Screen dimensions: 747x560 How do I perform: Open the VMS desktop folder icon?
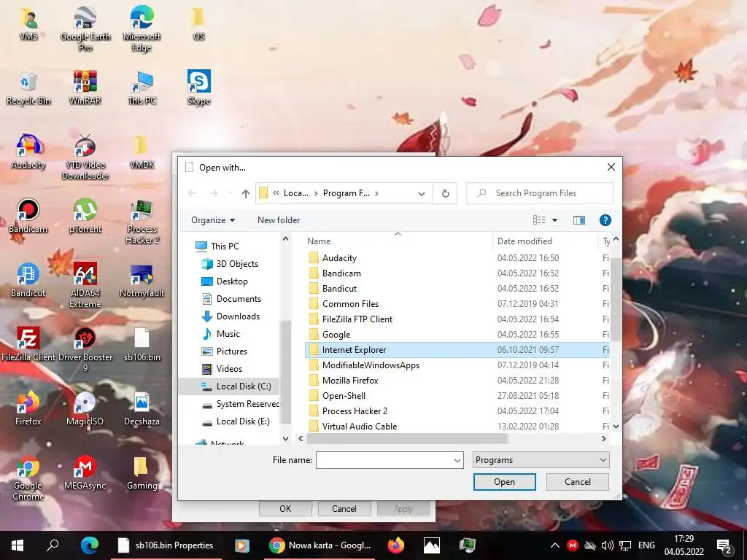(x=28, y=24)
